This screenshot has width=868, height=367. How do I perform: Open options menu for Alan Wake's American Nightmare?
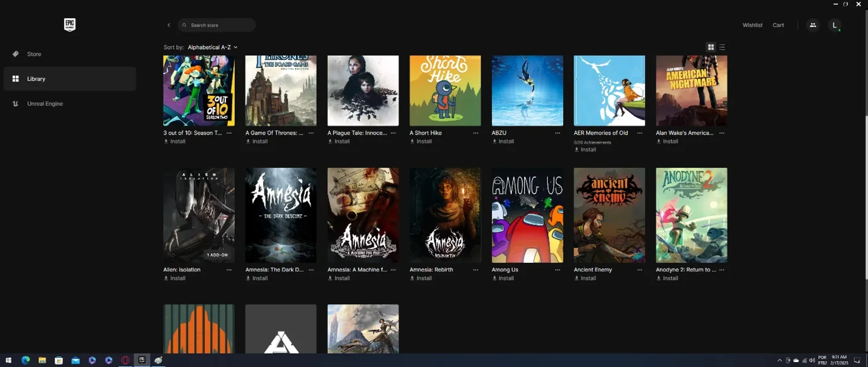[x=722, y=133]
